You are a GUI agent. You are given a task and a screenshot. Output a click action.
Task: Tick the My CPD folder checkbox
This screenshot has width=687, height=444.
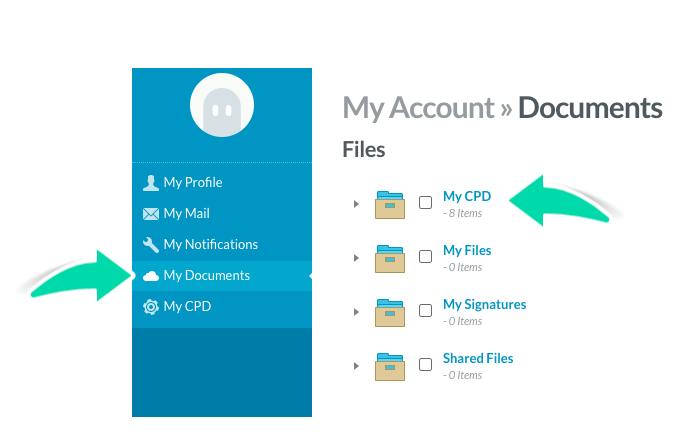pos(425,202)
